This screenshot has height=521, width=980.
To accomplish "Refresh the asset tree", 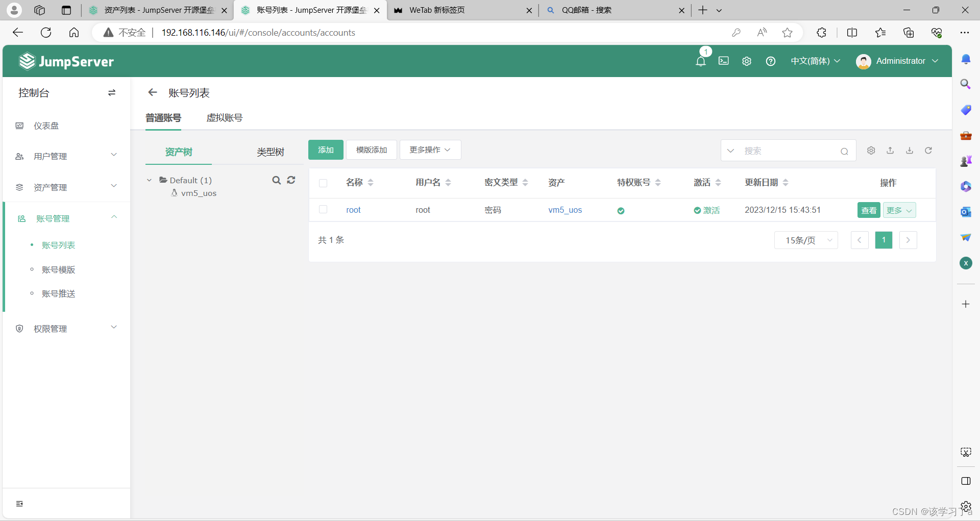I will [x=291, y=180].
